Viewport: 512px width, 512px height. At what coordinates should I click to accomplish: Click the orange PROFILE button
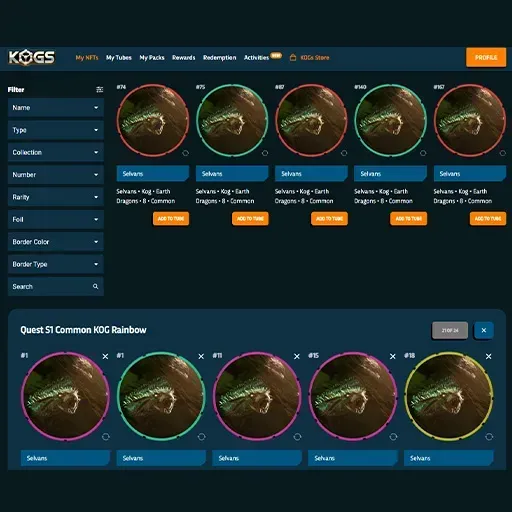pyautogui.click(x=486, y=57)
